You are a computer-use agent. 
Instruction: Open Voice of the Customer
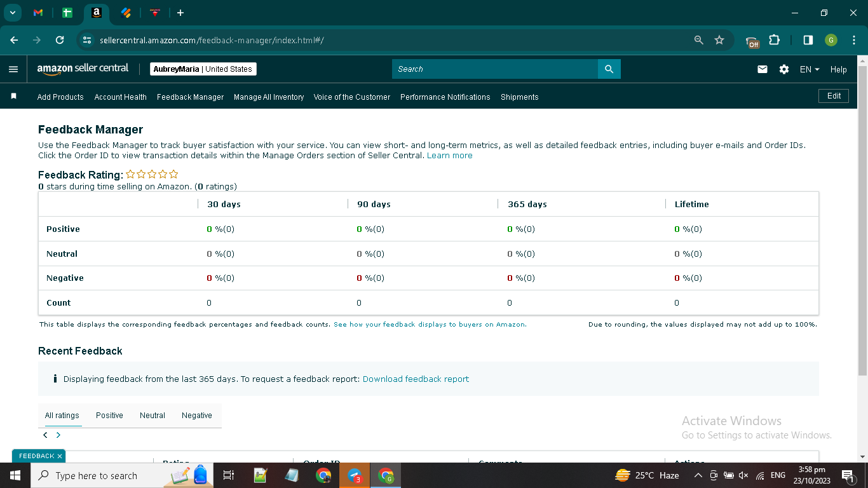click(x=352, y=97)
